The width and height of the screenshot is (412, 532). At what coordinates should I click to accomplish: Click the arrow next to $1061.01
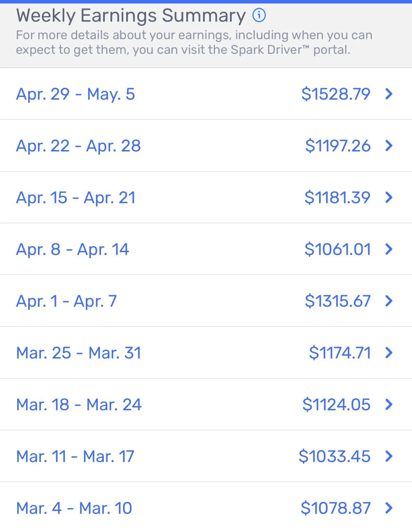pyautogui.click(x=389, y=249)
